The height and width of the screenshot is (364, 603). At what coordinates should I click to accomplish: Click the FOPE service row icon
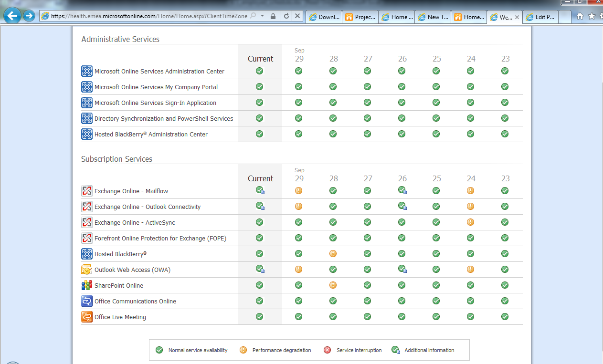coord(86,238)
